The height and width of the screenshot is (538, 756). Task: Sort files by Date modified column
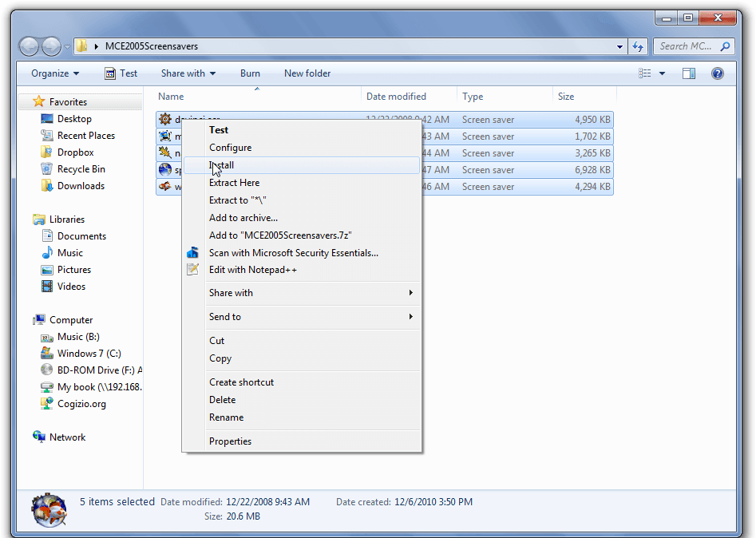pos(396,97)
